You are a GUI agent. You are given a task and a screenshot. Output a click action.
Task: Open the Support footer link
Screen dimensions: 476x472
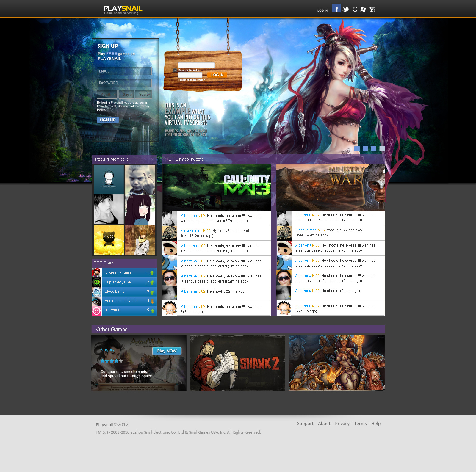pos(305,424)
